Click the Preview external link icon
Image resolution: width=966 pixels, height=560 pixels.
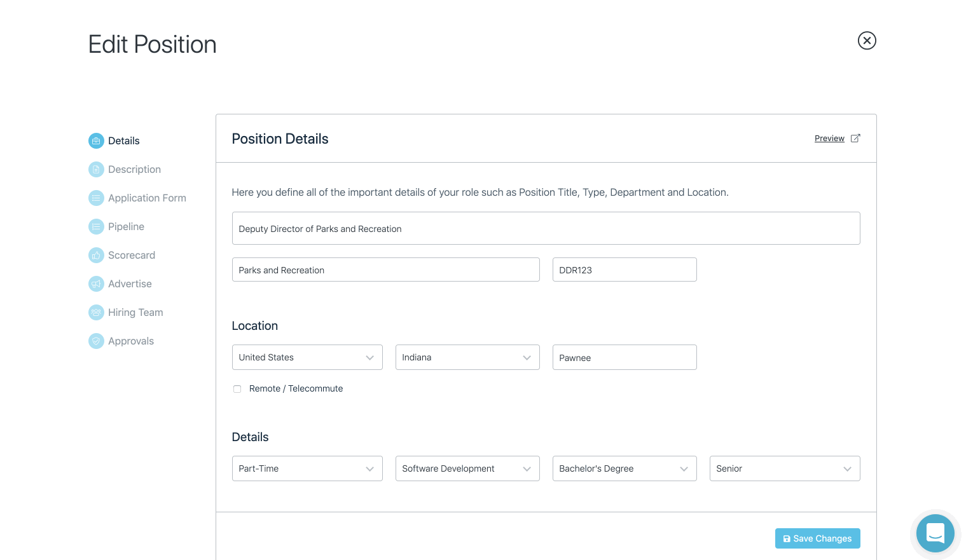855,138
